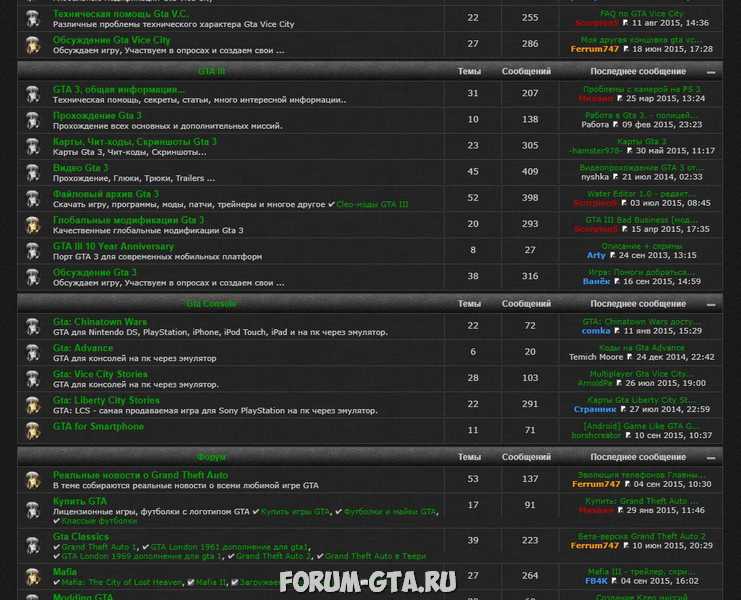Viewport: 741px width, 600px height.
Task: Click forum icon beside Gta: Advance
Action: tap(33, 353)
